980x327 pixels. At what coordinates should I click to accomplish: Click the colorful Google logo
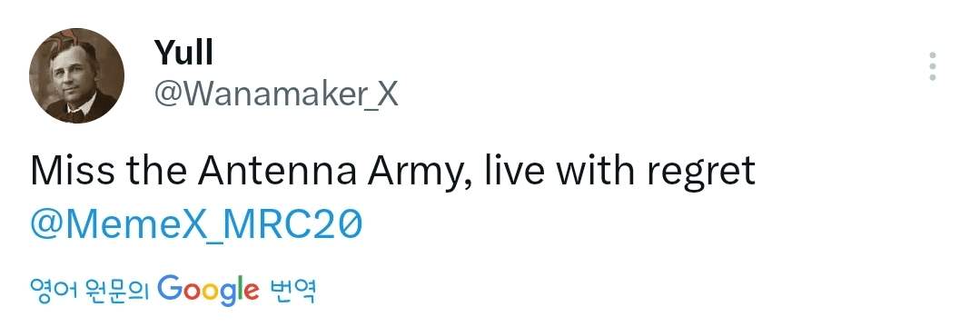pyautogui.click(x=207, y=289)
